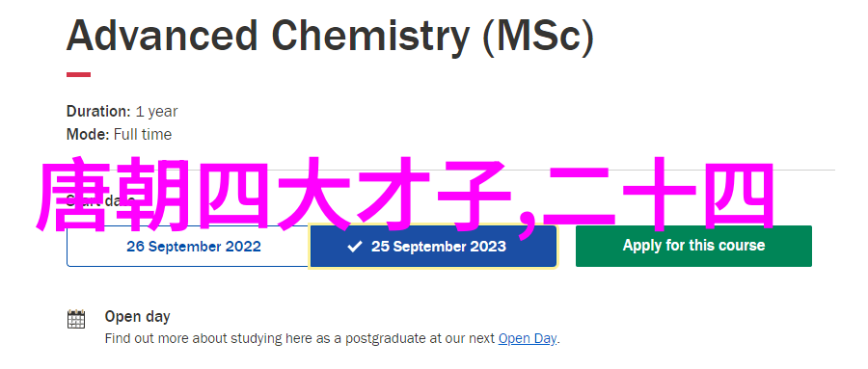Screen dimensions: 868x369
Task: Click the pink 二十四 overlay characters
Action: click(x=660, y=194)
